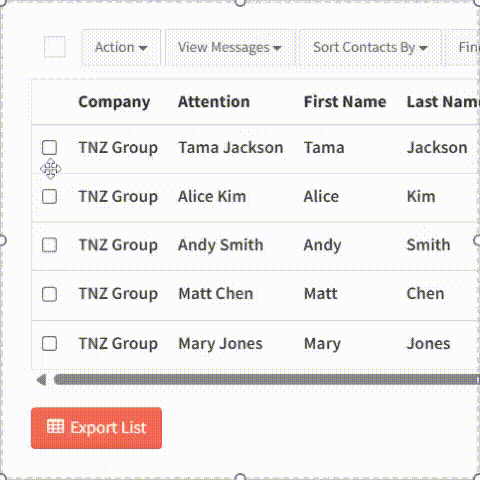Click the horizontal scrollbar under the table

[x=267, y=380]
